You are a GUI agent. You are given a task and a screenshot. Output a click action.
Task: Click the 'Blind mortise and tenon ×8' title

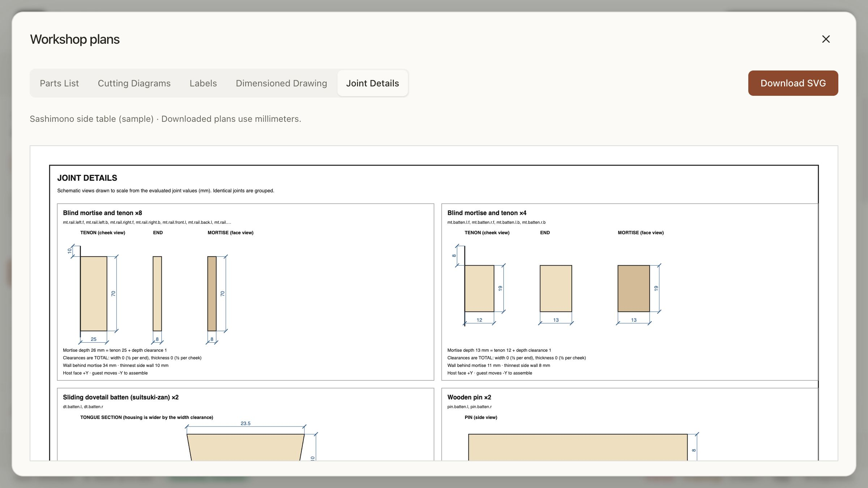[x=102, y=213]
